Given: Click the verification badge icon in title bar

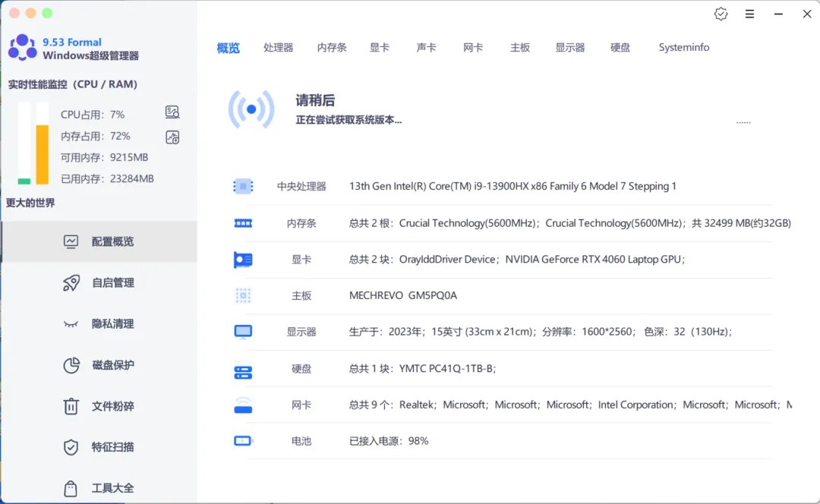Looking at the screenshot, I should coord(721,14).
